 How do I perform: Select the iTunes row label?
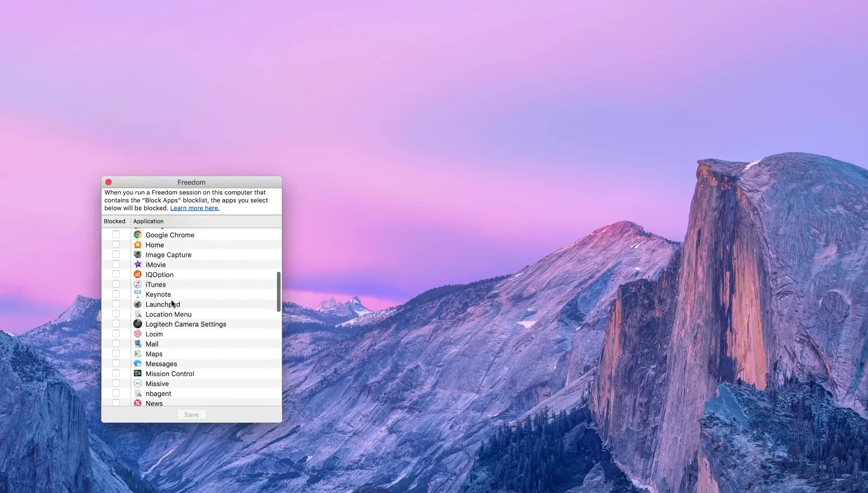tap(156, 284)
